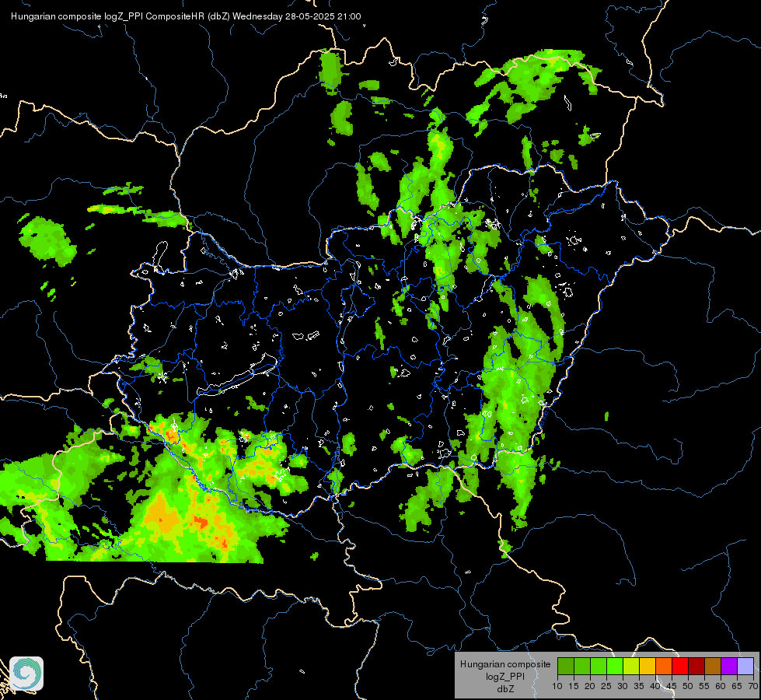The height and width of the screenshot is (700, 761).
Task: Click the legend scale value 65
Action: point(737,686)
